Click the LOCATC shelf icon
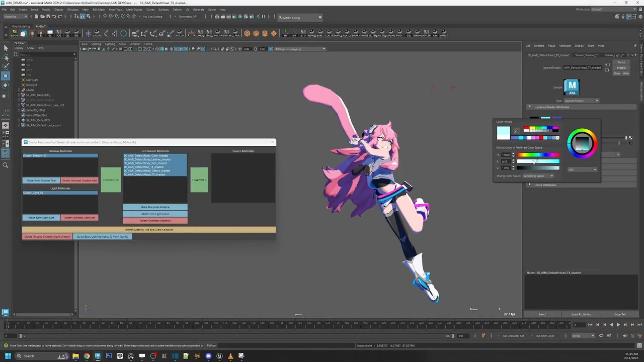Viewport: 644px width, 362px height. [97, 33]
